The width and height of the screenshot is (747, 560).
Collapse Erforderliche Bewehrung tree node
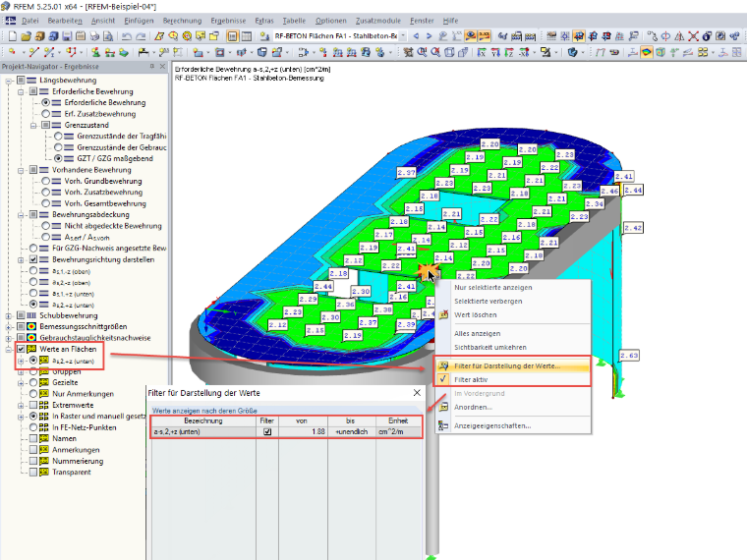[x=21, y=91]
